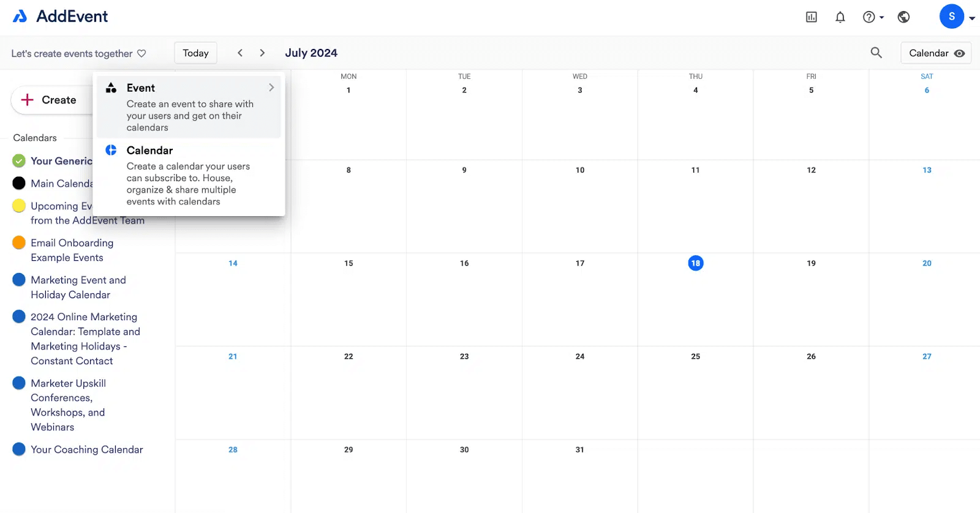Screen dimensions: 980x513
Task: Go to the previous month
Action: (x=240, y=53)
